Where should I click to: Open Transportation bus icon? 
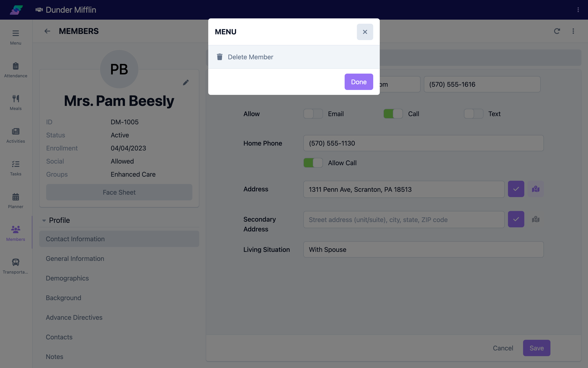click(16, 262)
